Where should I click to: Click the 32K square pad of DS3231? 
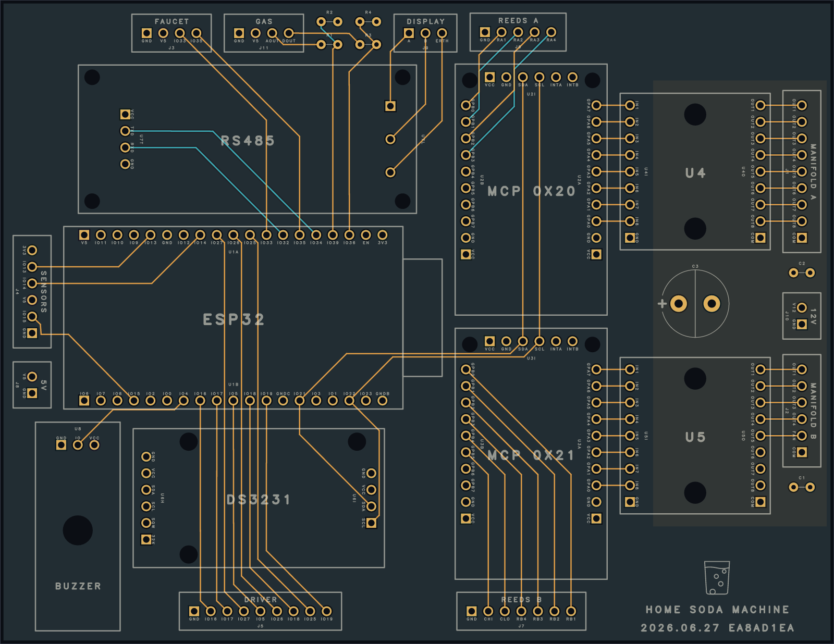[146, 539]
